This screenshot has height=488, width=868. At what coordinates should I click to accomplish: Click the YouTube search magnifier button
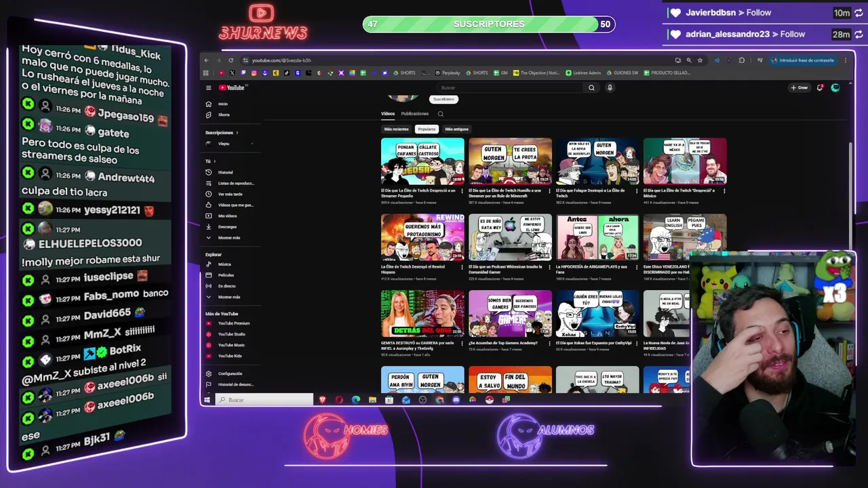point(591,87)
